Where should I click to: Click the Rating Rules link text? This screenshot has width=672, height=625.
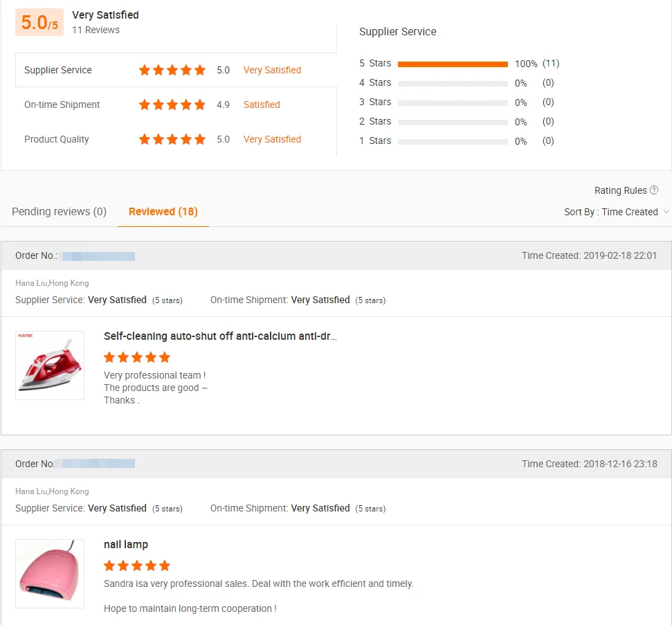click(x=620, y=190)
